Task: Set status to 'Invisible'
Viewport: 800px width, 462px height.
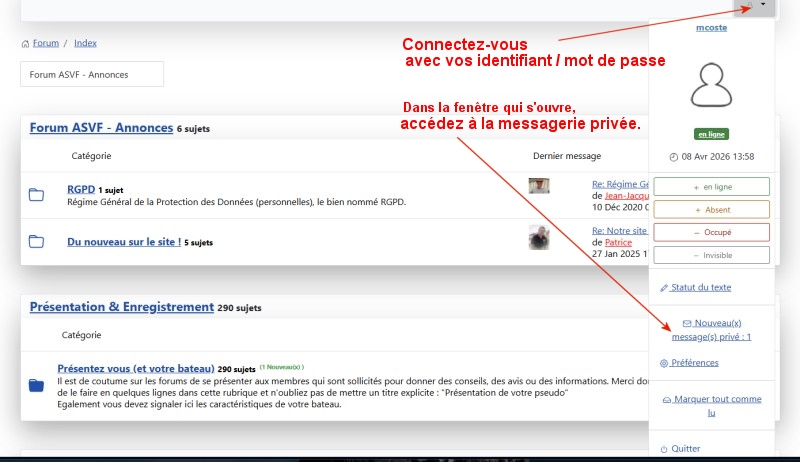Action: 711,255
